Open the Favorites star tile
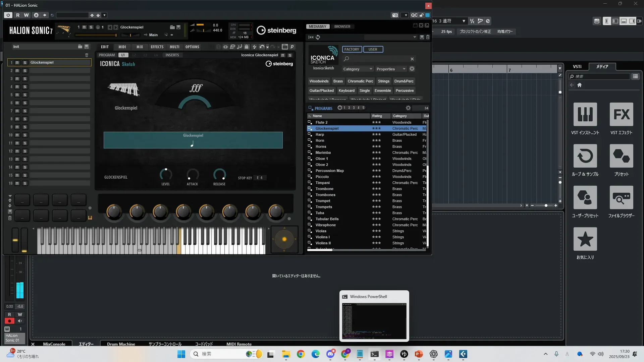 585,239
